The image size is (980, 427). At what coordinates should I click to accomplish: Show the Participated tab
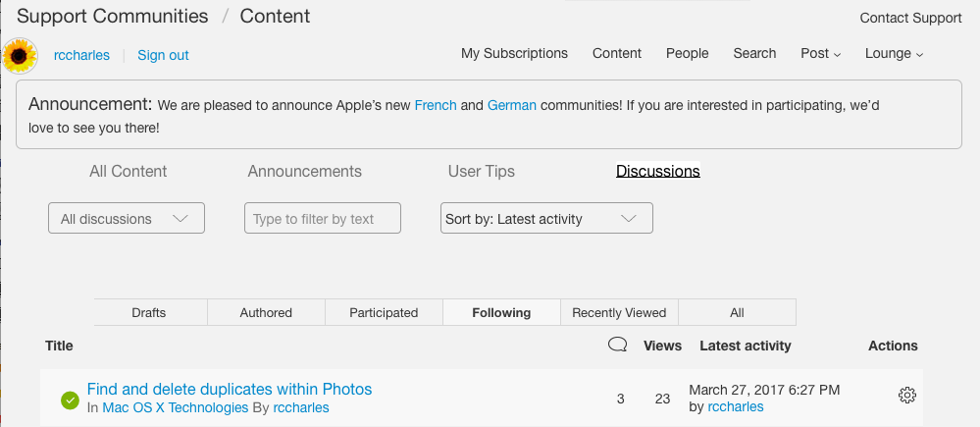[x=384, y=313]
